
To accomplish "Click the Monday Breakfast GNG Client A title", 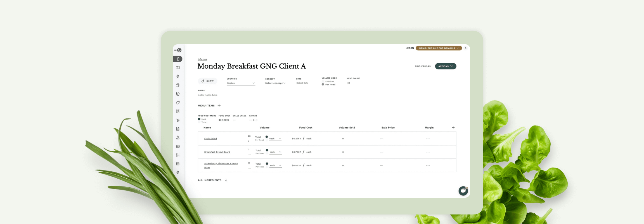I will (x=252, y=66).
